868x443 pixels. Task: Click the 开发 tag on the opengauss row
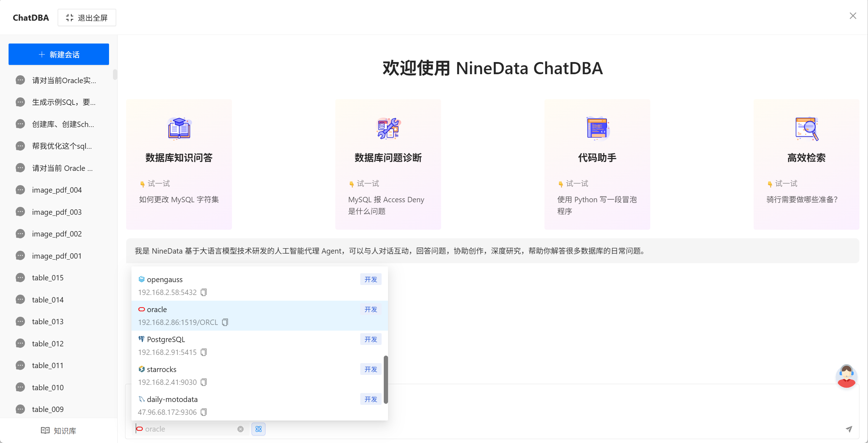point(371,280)
